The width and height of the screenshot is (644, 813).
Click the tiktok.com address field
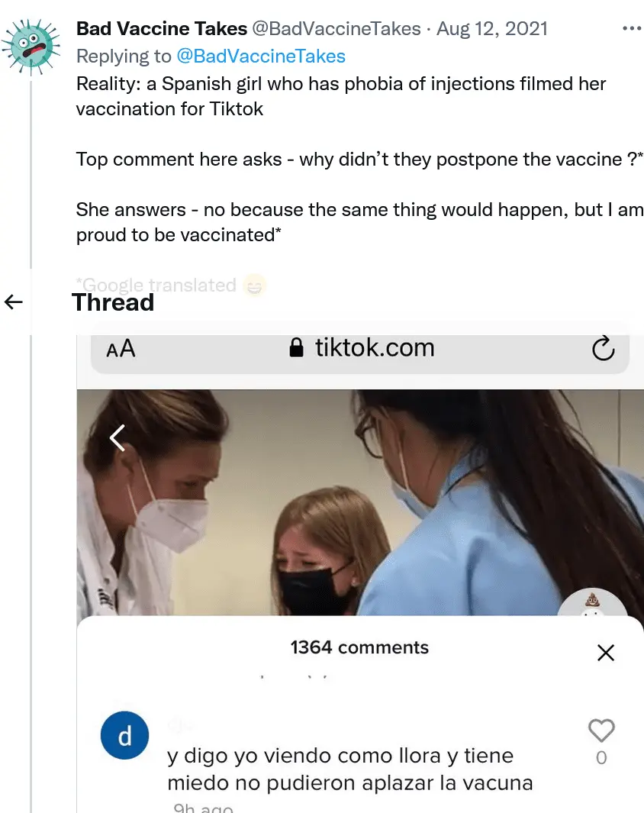point(360,348)
